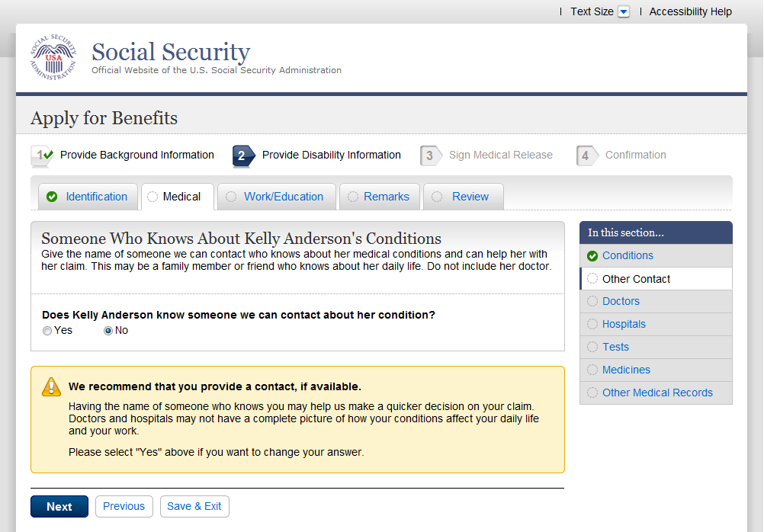The width and height of the screenshot is (764, 532).
Task: Go to Doctors in the section sidebar
Action: tap(621, 301)
